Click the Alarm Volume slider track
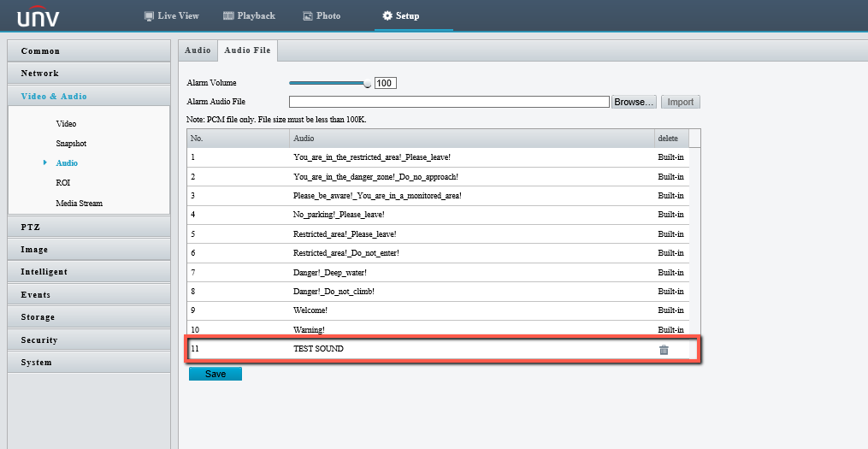868x449 pixels. (x=327, y=83)
